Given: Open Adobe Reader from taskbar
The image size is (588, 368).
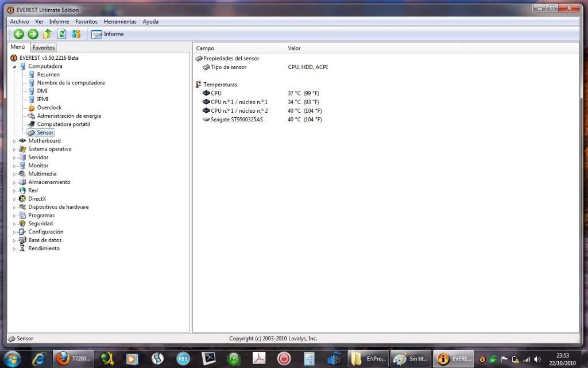Looking at the screenshot, I should pos(259,359).
